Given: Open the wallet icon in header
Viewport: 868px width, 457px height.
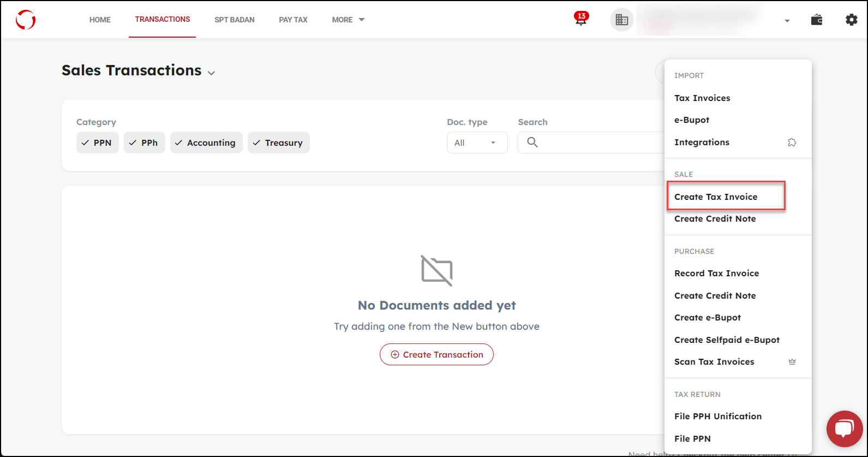Looking at the screenshot, I should [x=817, y=20].
